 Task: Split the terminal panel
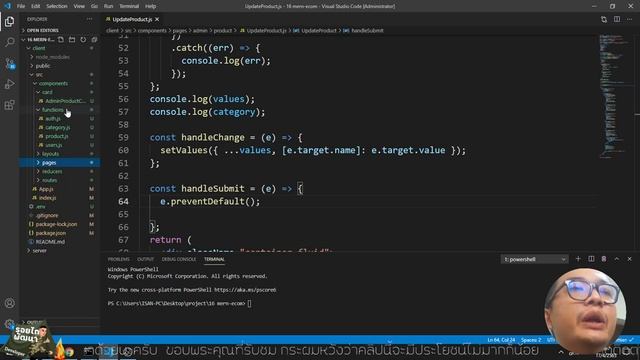point(591,259)
